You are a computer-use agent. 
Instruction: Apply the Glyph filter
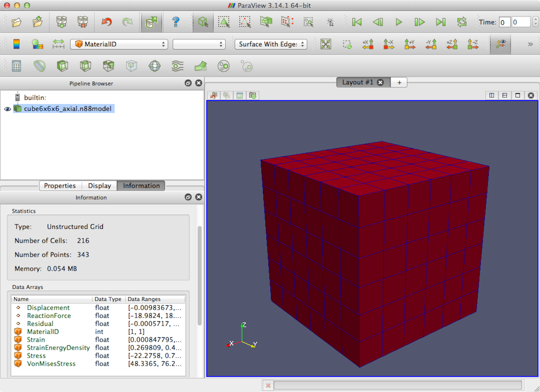click(155, 65)
